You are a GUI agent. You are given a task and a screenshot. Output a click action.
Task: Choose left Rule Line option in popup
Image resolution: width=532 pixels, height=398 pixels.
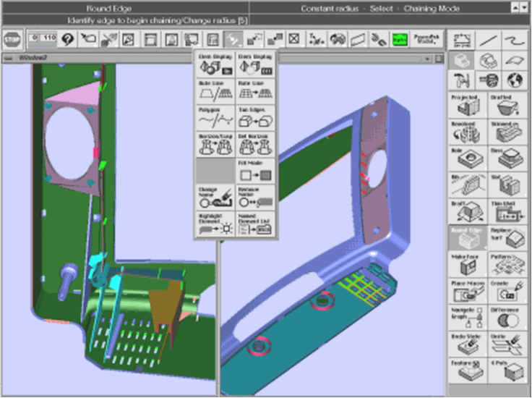click(x=215, y=91)
